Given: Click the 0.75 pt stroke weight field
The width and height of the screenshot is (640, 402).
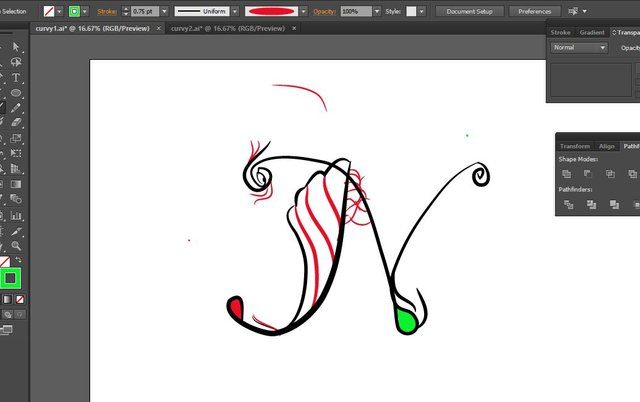Looking at the screenshot, I should [145, 11].
